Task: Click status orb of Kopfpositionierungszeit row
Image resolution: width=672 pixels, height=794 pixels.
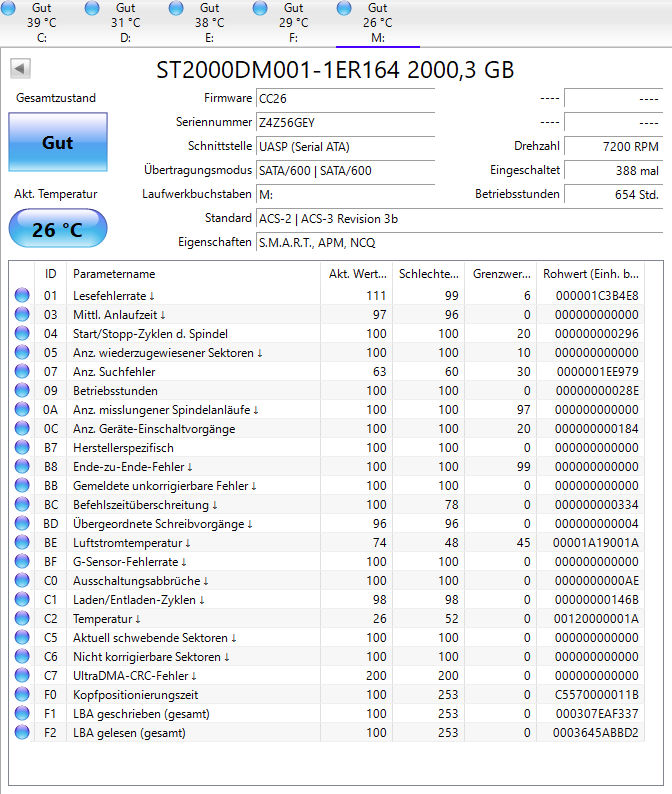Action: tap(22, 694)
